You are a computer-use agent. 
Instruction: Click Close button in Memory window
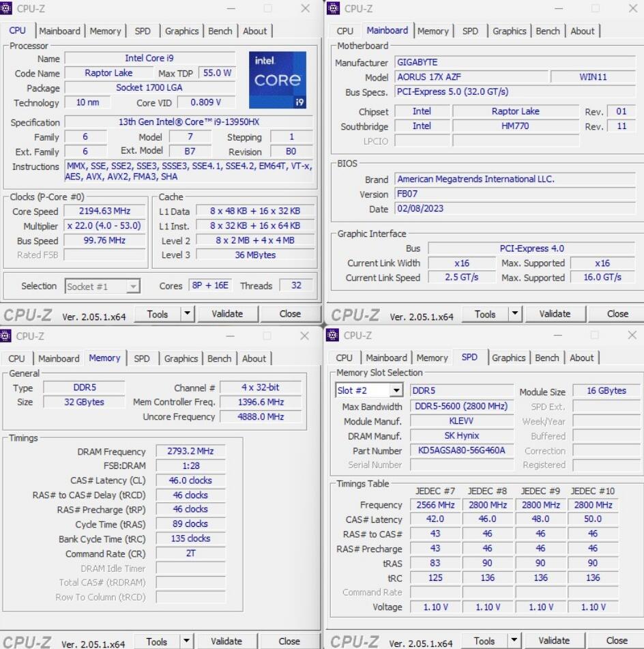pos(289,641)
